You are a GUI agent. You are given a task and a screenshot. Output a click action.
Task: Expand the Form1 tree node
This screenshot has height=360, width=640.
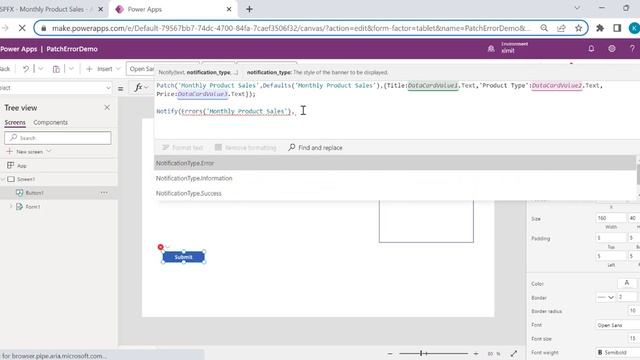(11, 207)
